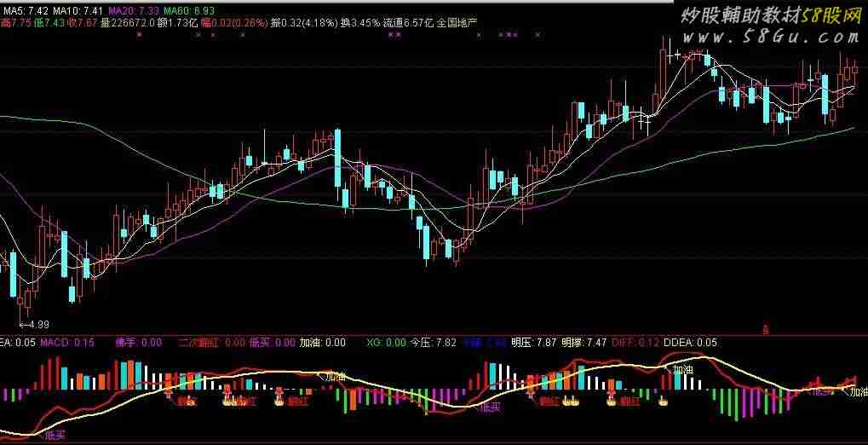Click the 二次翻红 0.00 indicator label
The image size is (868, 445).
point(211,343)
